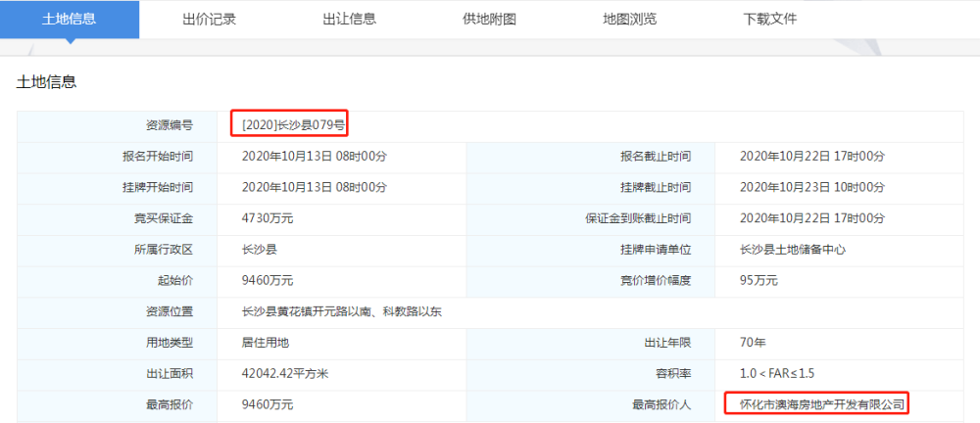Click the 容积率 value 1.0 < FAR≤1.5
Image resolution: width=980 pixels, height=423 pixels.
[x=777, y=374]
